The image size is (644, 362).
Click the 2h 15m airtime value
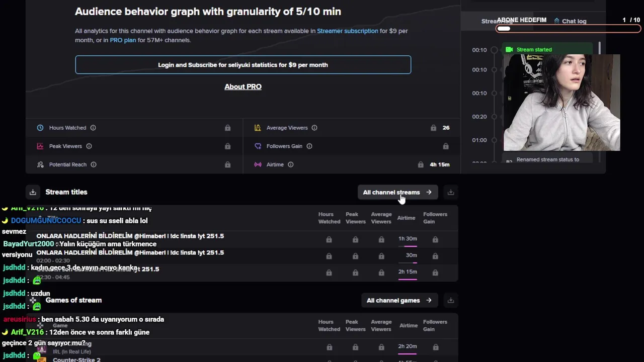coord(408,272)
